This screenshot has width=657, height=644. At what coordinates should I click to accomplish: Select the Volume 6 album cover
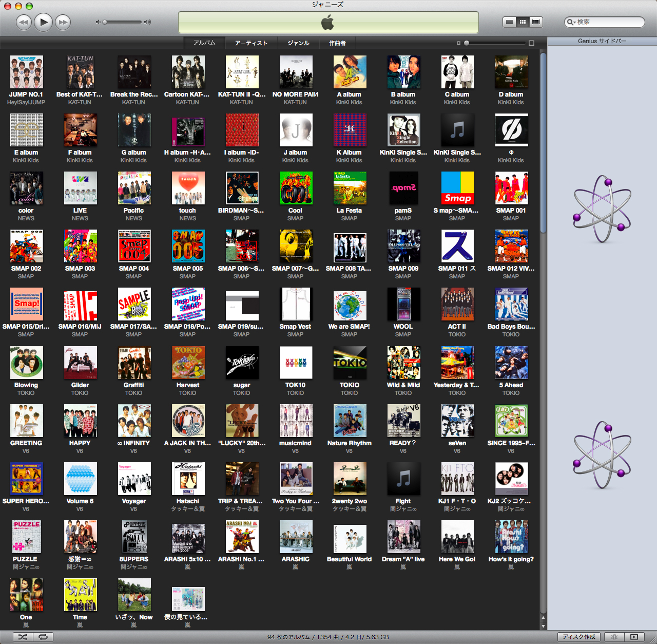[80, 479]
